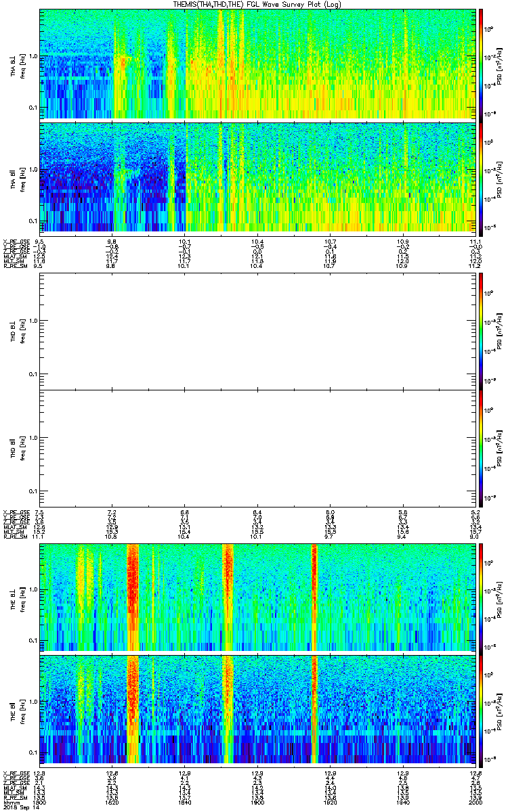Click the THD B-parallel PSD color bar
Screen dimensions: 508x812
482,448
